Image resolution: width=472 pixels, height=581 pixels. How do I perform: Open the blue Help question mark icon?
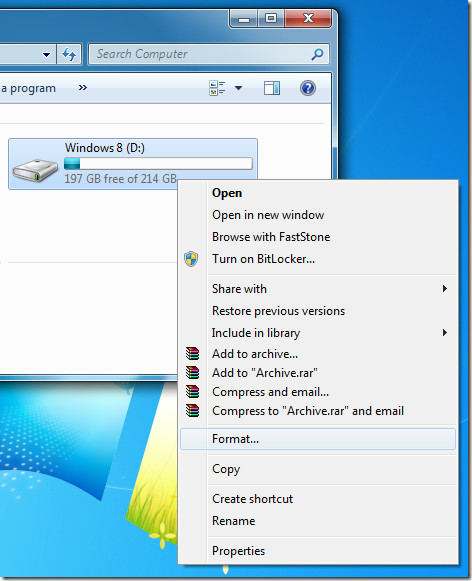pos(308,88)
